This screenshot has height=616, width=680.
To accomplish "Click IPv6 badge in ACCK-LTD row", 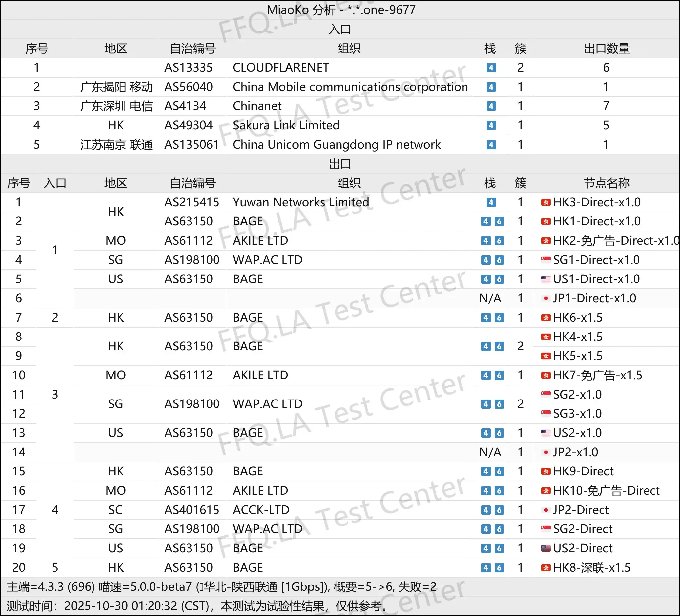I will pyautogui.click(x=499, y=510).
